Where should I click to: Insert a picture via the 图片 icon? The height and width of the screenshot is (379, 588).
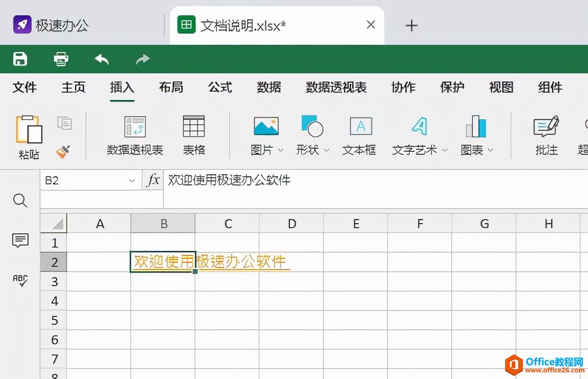point(265,125)
